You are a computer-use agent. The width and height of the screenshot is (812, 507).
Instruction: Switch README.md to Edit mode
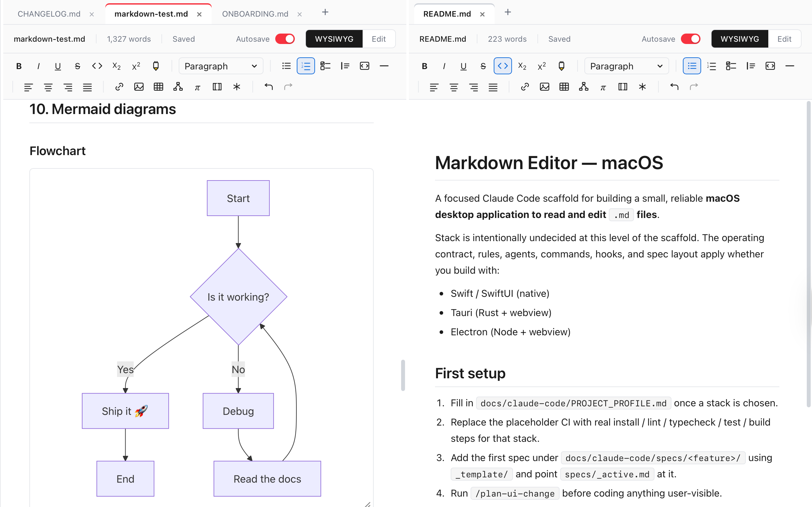point(784,39)
